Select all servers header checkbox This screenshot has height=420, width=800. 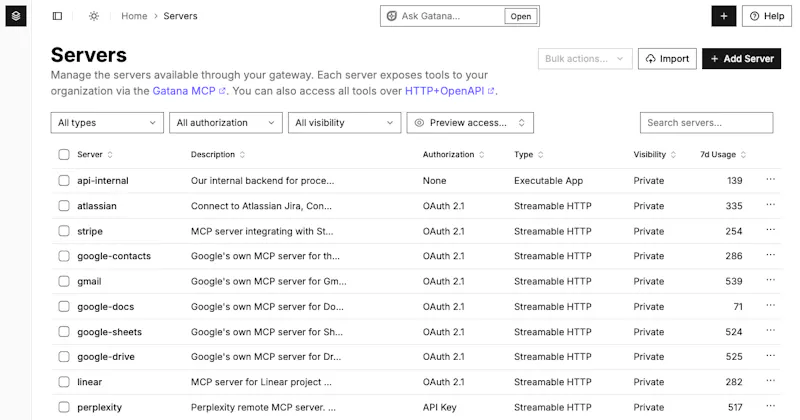click(64, 155)
